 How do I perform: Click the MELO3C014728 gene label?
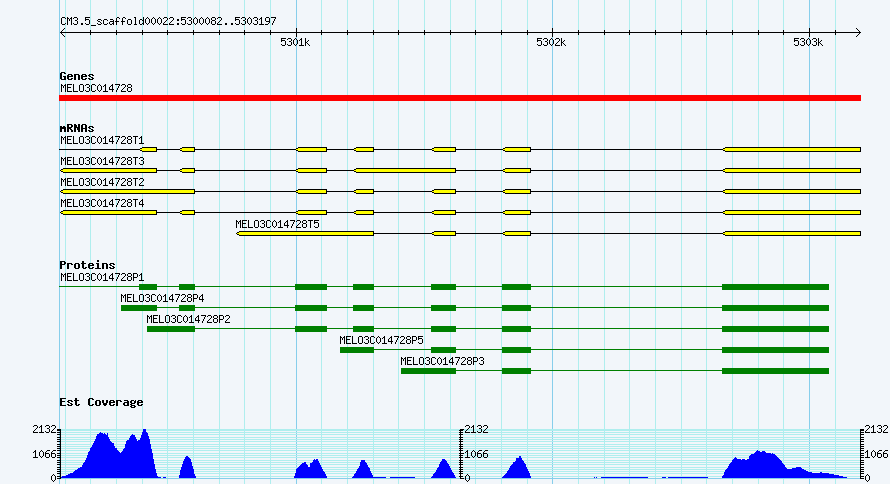pos(96,88)
